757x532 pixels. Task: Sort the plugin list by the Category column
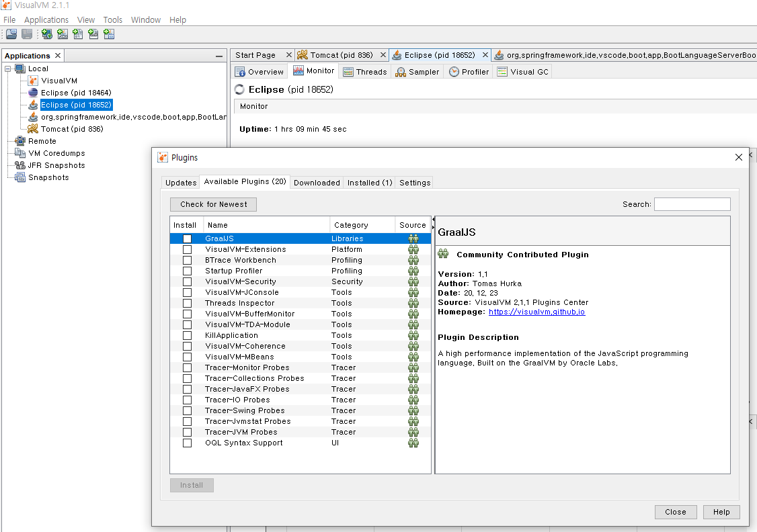[362, 225]
